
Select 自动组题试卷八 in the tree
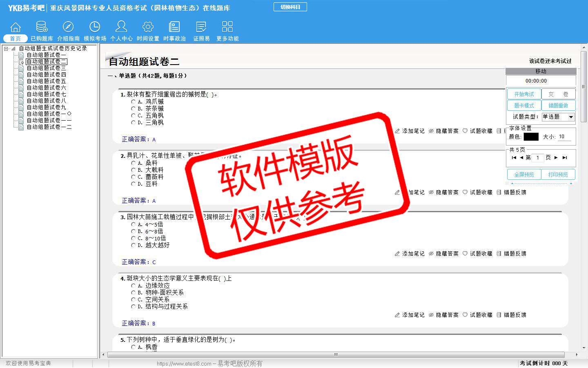click(x=46, y=101)
